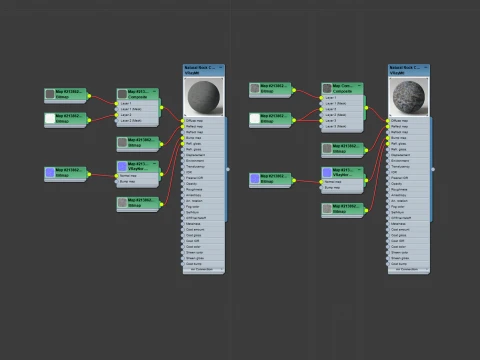Click Coat color slot on right VRayMtl
This screenshot has height=360, width=480.
pyautogui.click(x=409, y=247)
